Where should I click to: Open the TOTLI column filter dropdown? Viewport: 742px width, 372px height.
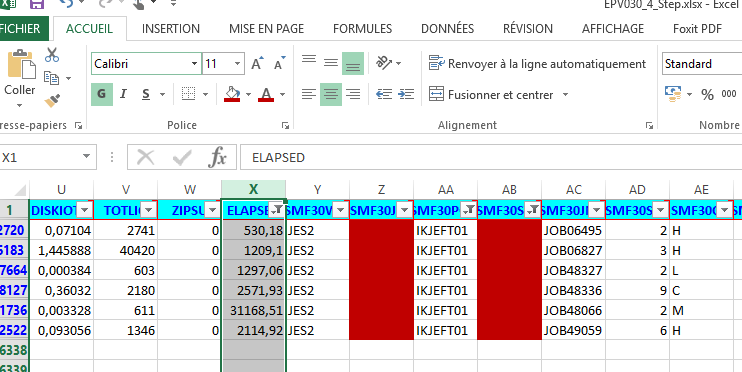point(149,211)
